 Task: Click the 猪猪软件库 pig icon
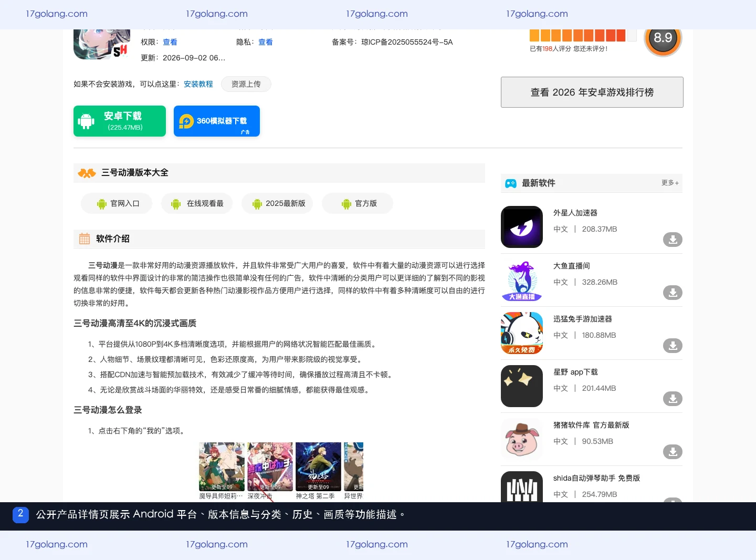(x=522, y=439)
